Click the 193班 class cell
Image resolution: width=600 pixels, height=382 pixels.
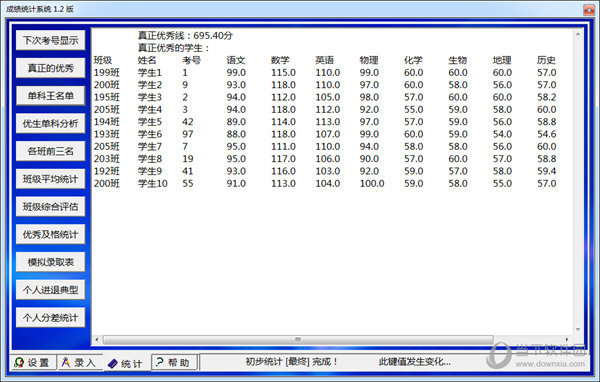[107, 134]
